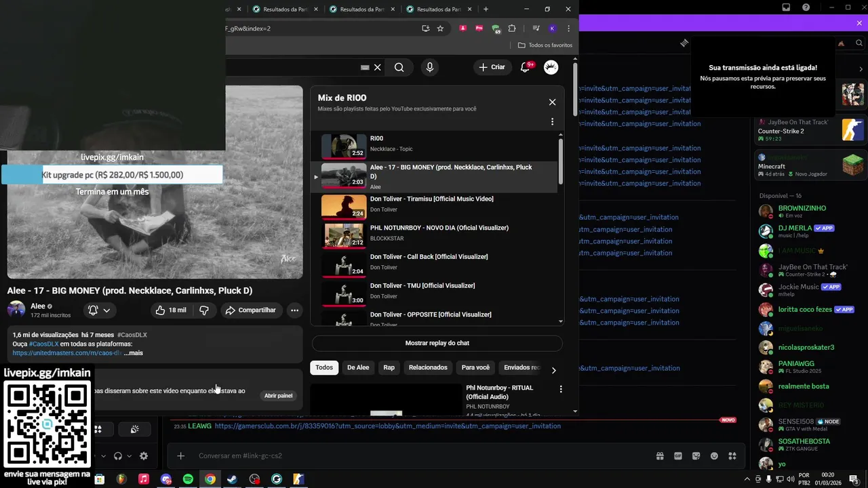The height and width of the screenshot is (488, 868).
Task: Open Apple Music from the taskbar
Action: point(144,479)
